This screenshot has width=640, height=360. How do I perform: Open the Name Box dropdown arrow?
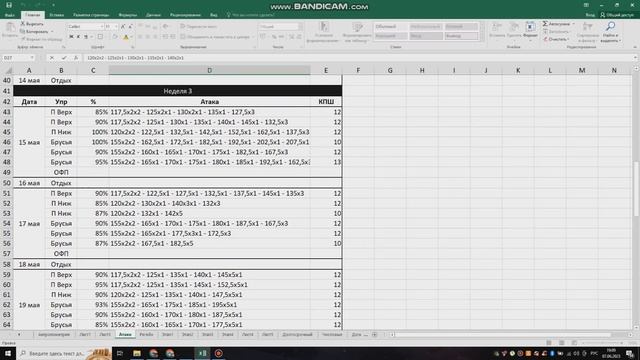coord(32,58)
